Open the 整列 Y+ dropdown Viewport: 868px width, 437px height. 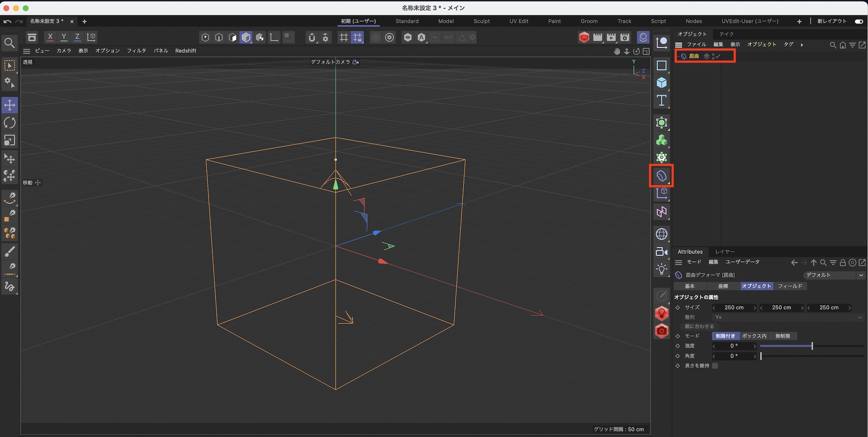[788, 317]
